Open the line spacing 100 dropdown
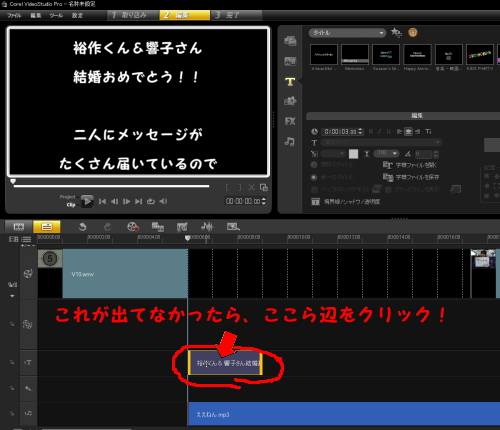The height and width of the screenshot is (430, 500). point(386,153)
